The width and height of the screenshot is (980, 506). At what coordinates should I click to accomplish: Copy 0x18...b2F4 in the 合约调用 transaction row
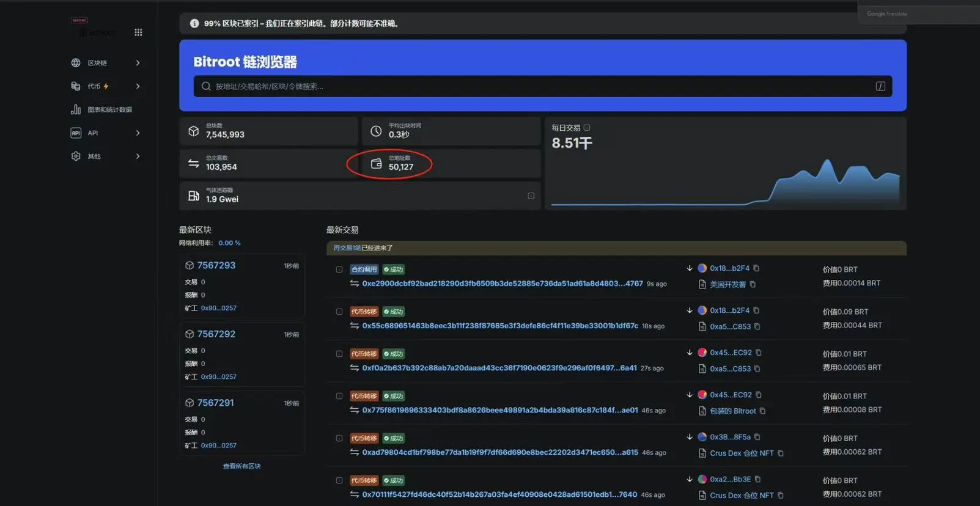(756, 268)
